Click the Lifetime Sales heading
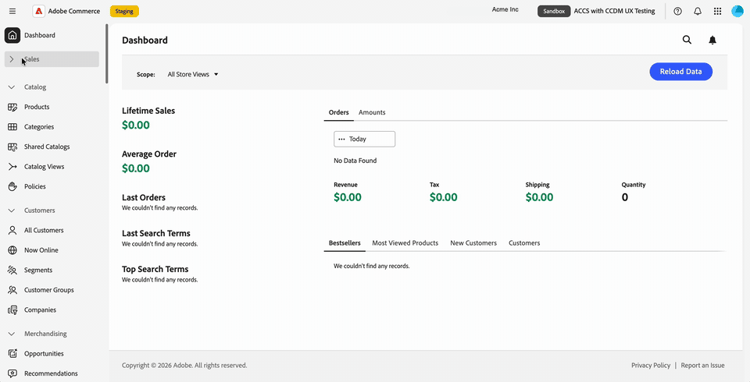The image size is (750, 382). (148, 110)
